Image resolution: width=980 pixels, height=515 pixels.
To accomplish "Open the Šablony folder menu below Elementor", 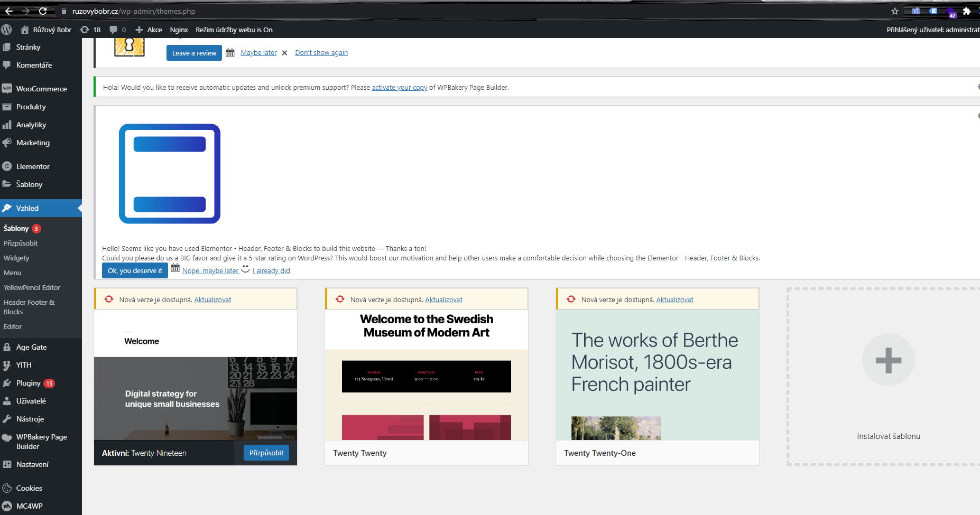I will 41,184.
